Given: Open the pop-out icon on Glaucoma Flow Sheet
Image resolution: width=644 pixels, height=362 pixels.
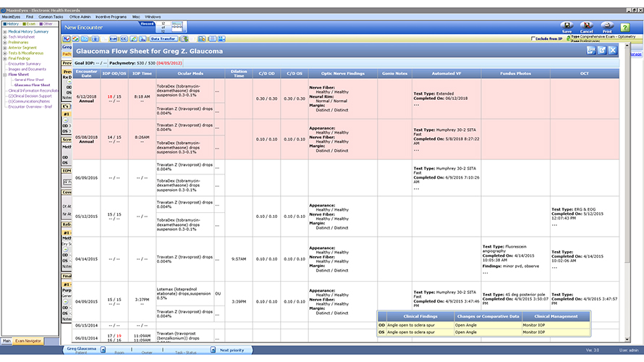Looking at the screenshot, I should click(x=602, y=51).
